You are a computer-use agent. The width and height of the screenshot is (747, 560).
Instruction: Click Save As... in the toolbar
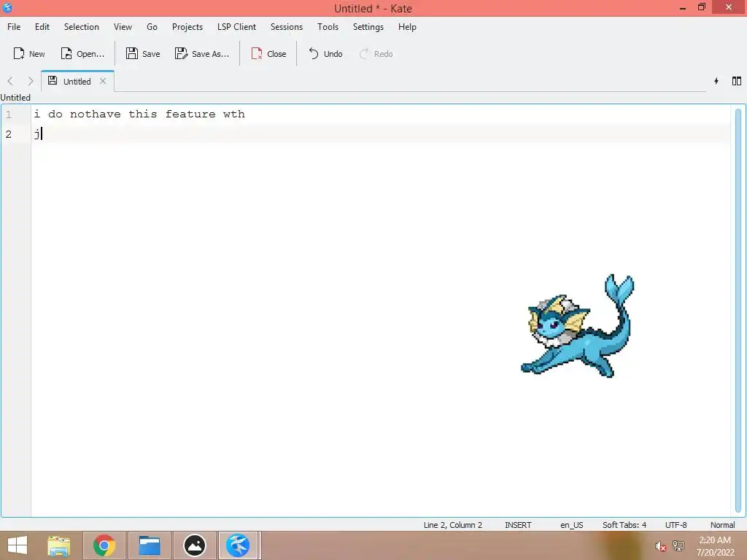click(x=202, y=54)
